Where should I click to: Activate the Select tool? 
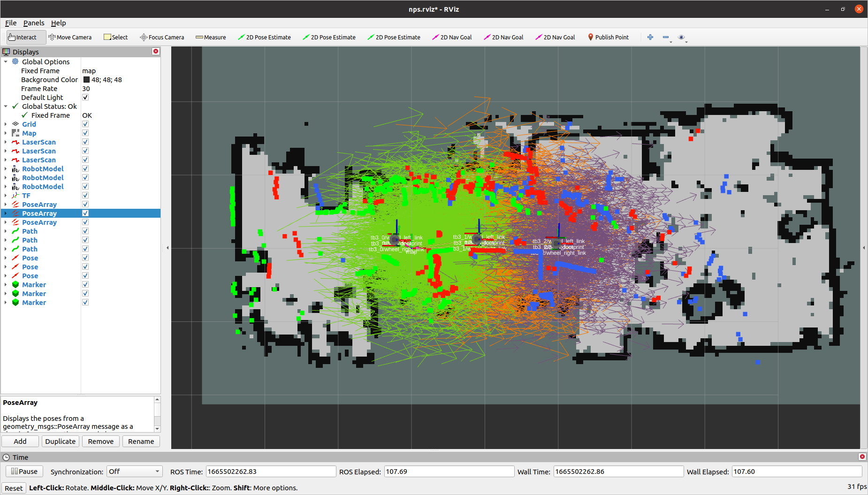click(116, 37)
